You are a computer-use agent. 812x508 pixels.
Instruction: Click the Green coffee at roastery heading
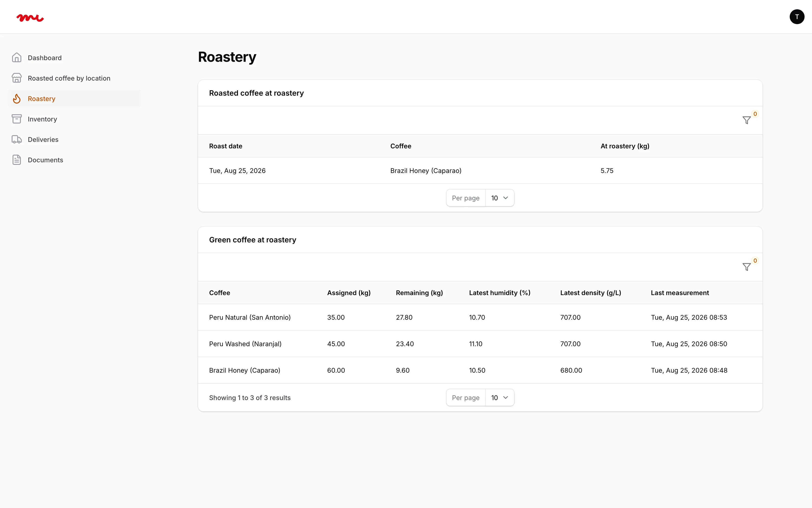(253, 240)
